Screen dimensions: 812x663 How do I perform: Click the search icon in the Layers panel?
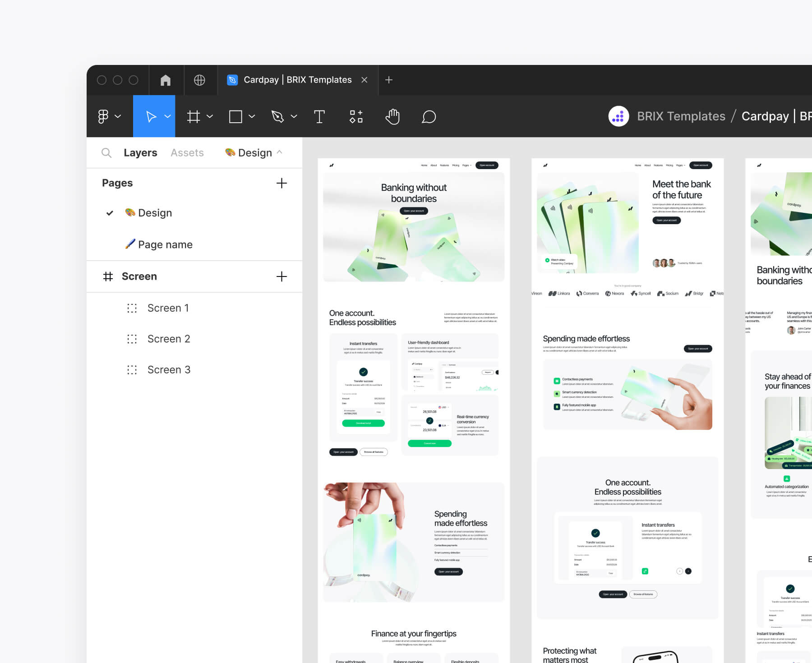click(x=106, y=152)
